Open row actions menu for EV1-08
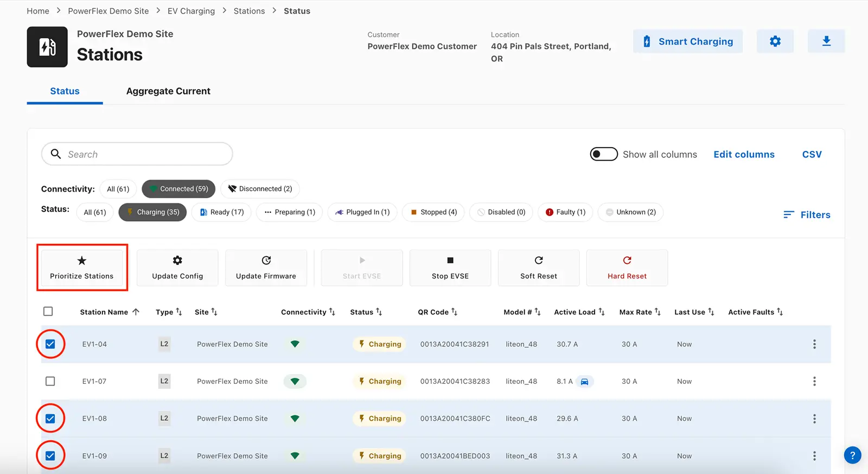The image size is (868, 474). (814, 419)
